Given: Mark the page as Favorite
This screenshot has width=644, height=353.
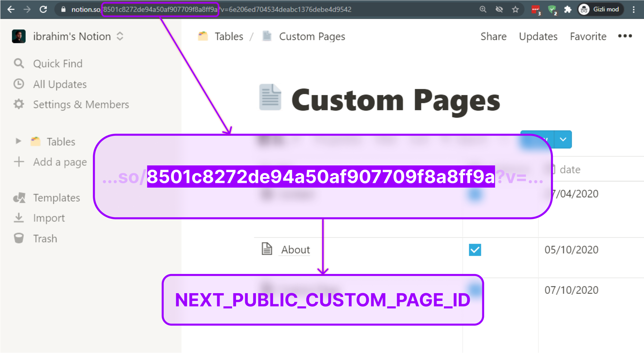Looking at the screenshot, I should [x=588, y=36].
